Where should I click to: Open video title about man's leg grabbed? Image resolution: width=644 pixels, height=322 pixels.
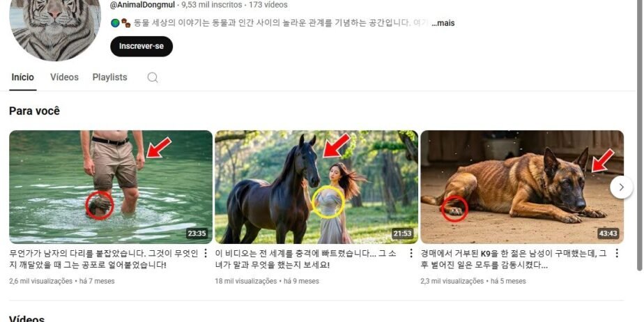pos(103,259)
